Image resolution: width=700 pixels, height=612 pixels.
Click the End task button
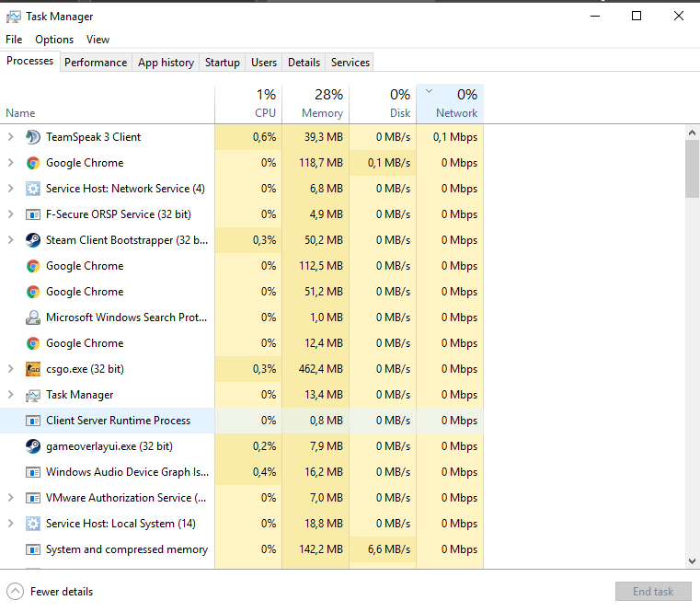653,592
